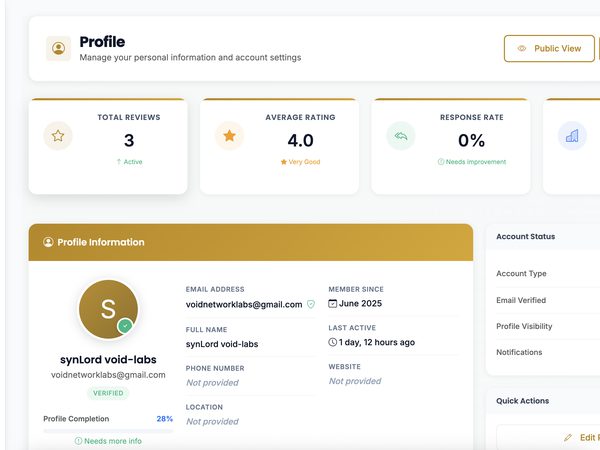Image resolution: width=600 pixels, height=450 pixels.
Task: Click the Profile Completion progress bar
Action: click(x=108, y=431)
